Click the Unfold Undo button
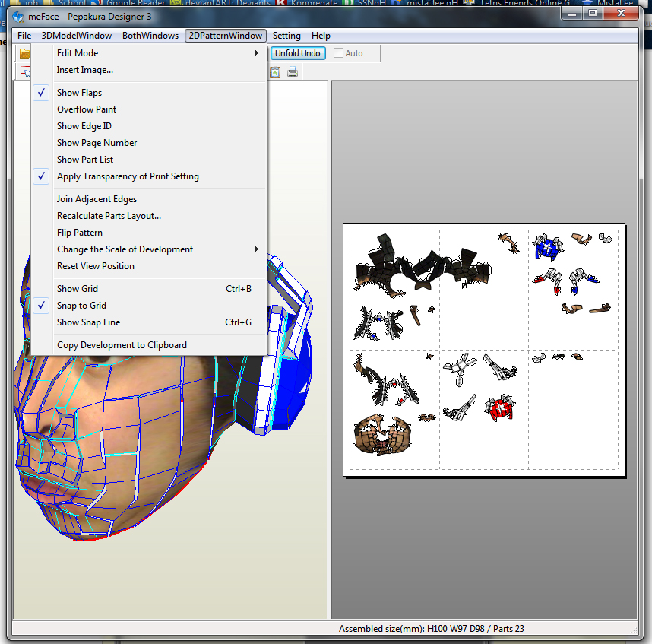Screen dimensions: 652x644 (x=298, y=53)
